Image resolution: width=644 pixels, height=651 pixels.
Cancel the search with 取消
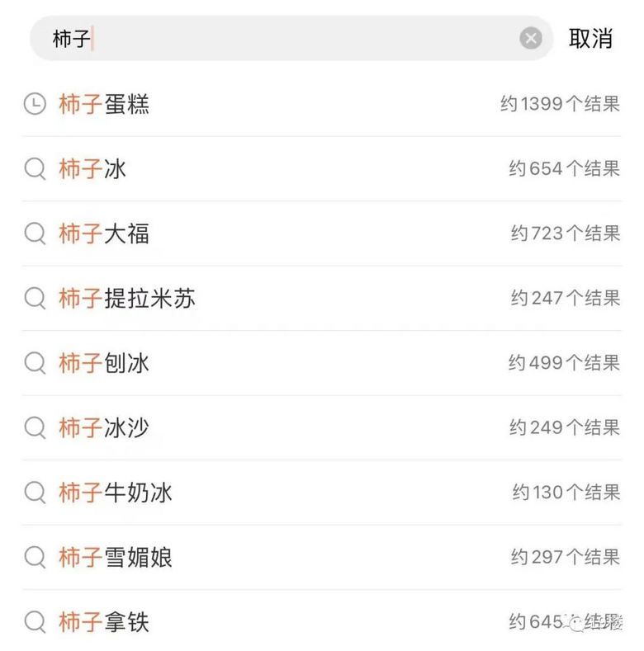click(x=590, y=39)
